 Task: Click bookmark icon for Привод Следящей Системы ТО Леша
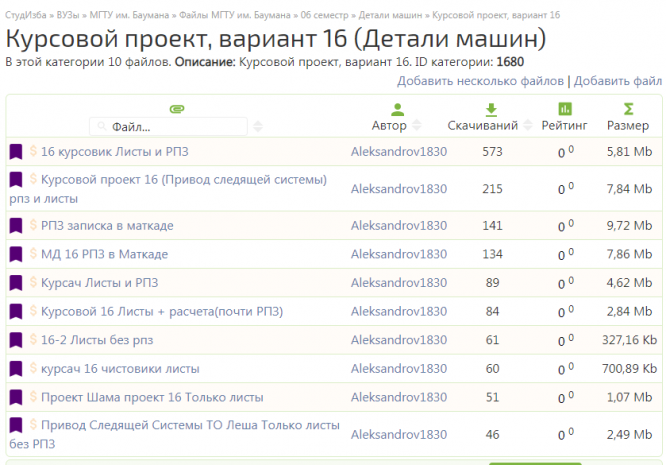pos(16,425)
